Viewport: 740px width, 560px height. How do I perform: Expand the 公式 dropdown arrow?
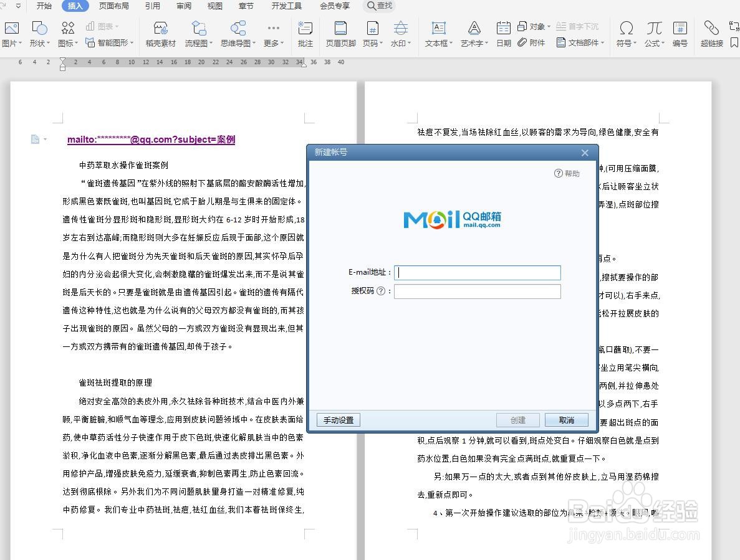click(663, 43)
